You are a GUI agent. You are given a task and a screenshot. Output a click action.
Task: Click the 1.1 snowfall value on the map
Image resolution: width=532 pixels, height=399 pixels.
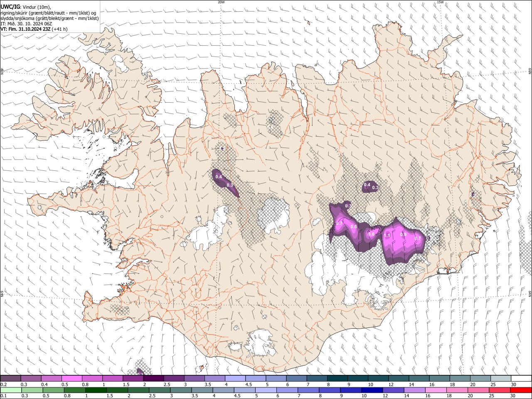(387, 235)
